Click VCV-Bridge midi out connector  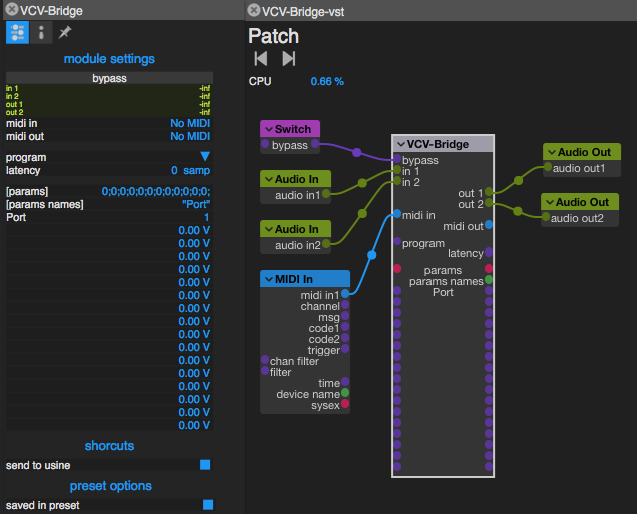tap(489, 224)
